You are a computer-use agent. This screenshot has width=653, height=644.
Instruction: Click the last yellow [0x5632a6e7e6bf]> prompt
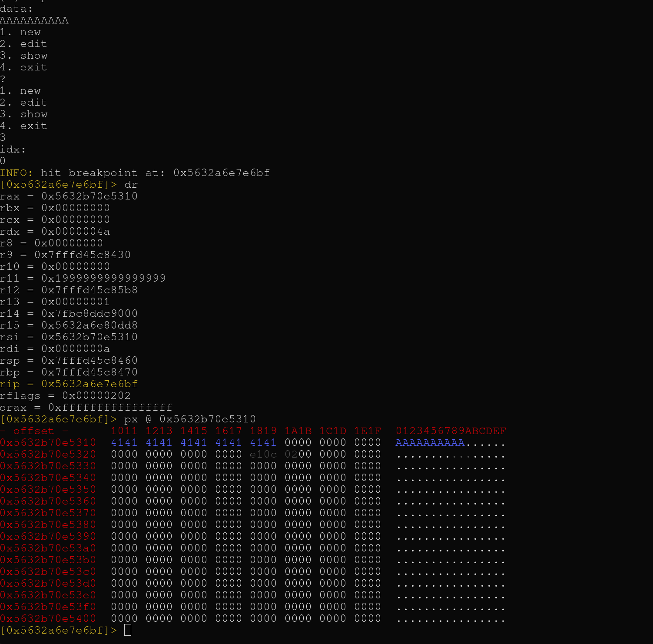(59, 631)
